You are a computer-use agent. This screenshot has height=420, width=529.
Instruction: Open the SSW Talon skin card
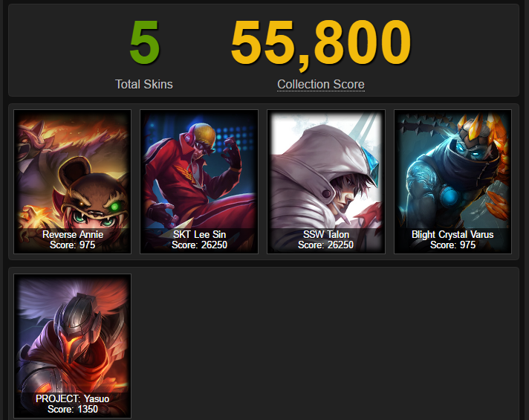[x=326, y=181]
